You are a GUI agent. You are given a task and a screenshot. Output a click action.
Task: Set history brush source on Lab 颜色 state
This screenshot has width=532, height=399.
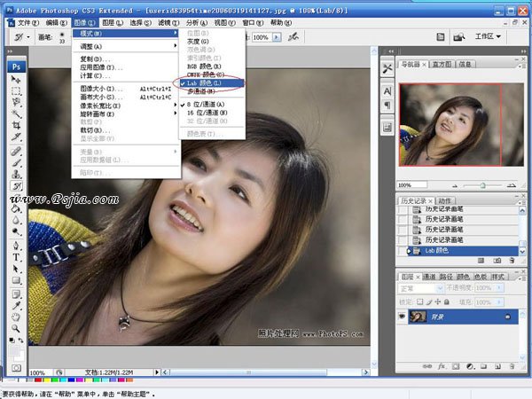tap(403, 251)
